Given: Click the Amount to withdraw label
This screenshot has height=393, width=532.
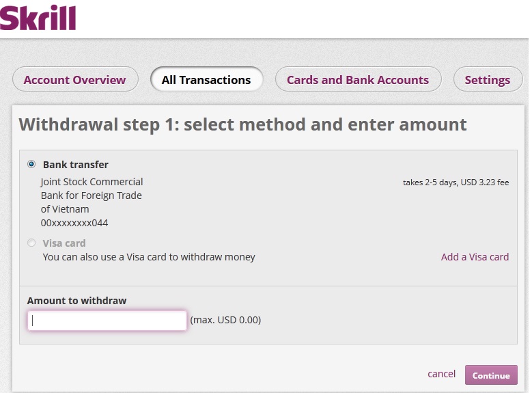Looking at the screenshot, I should click(77, 301).
